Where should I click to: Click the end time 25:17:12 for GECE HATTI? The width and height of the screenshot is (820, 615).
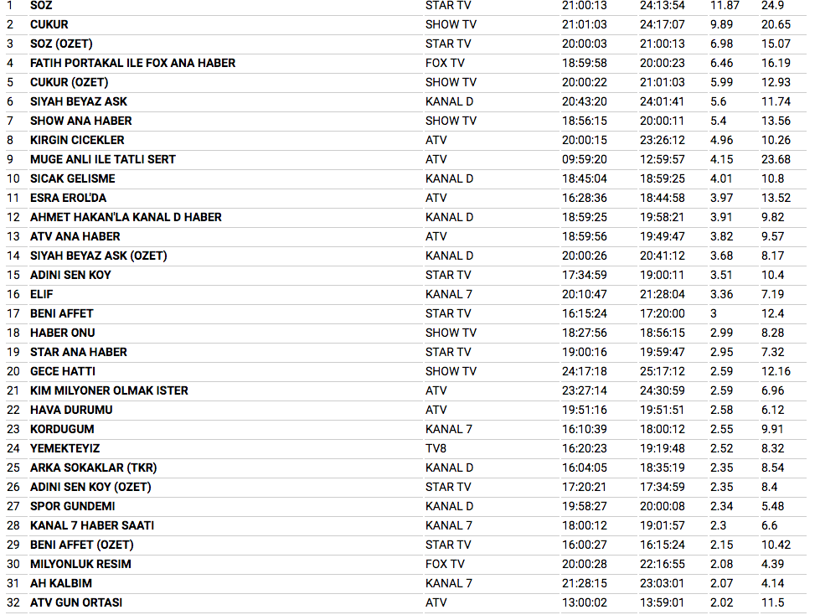click(662, 372)
